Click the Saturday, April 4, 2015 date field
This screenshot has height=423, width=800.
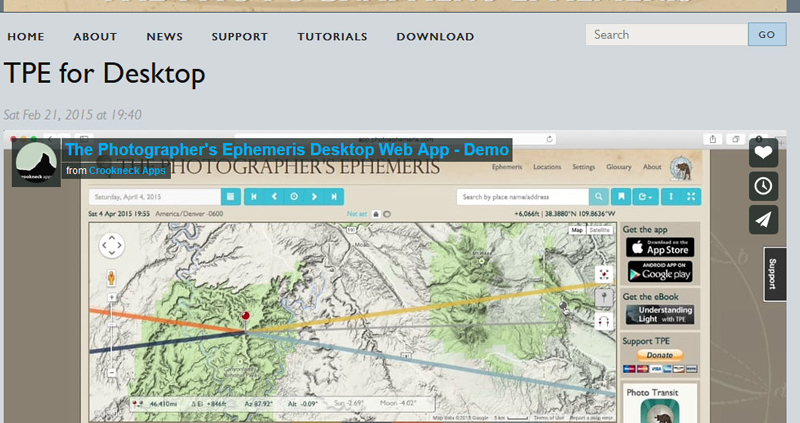pyautogui.click(x=155, y=196)
